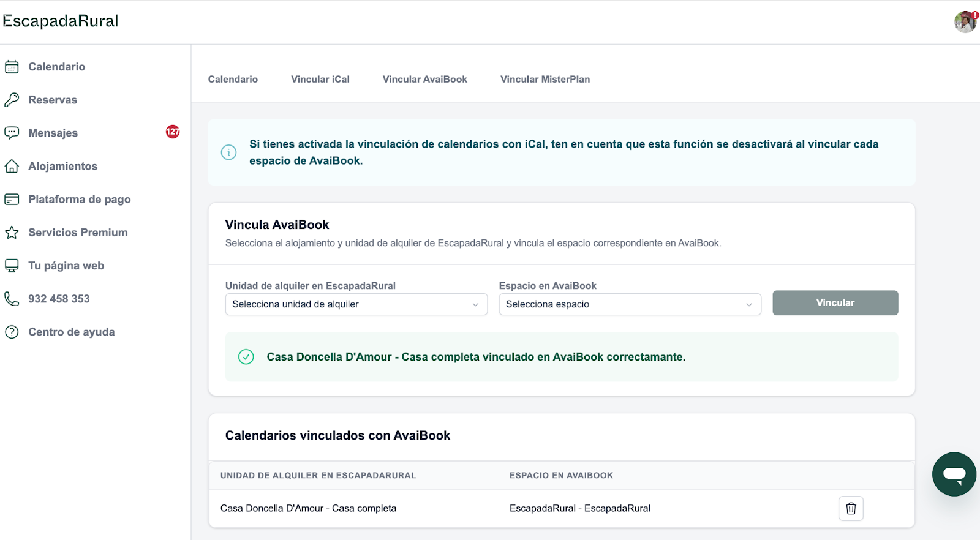Click Unidad de alquiler en EscapadaRural column header
Image resolution: width=980 pixels, height=540 pixels.
[318, 475]
